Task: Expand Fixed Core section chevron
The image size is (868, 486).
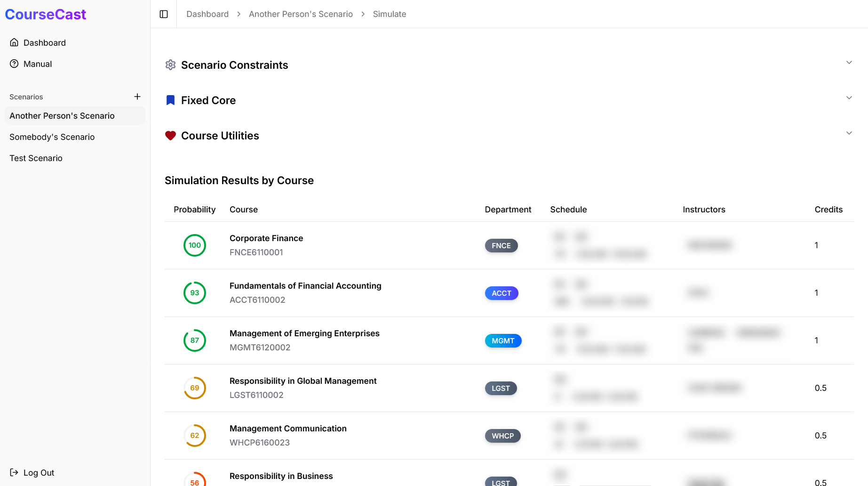Action: pos(849,97)
